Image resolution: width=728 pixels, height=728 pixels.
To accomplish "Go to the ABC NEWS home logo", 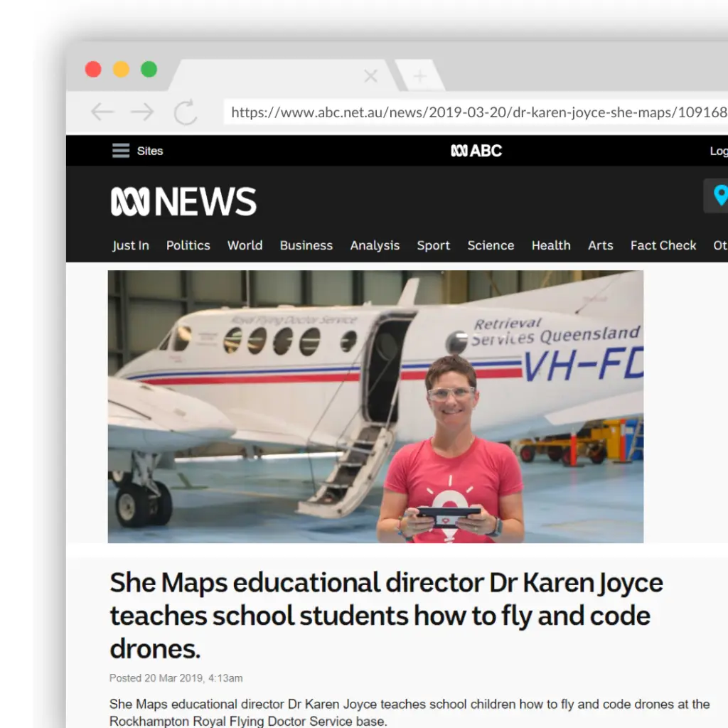I will (183, 201).
